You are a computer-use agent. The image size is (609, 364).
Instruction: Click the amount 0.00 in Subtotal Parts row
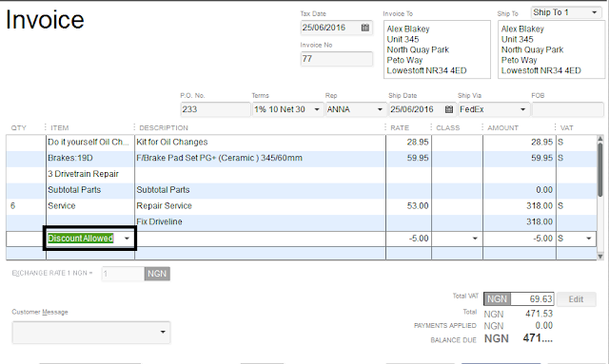pyautogui.click(x=520, y=190)
